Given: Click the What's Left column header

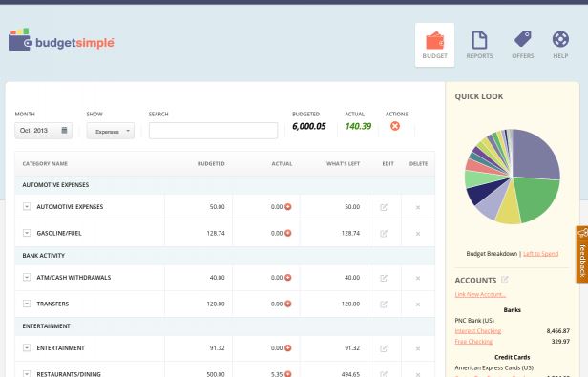Looking at the screenshot, I should (343, 163).
